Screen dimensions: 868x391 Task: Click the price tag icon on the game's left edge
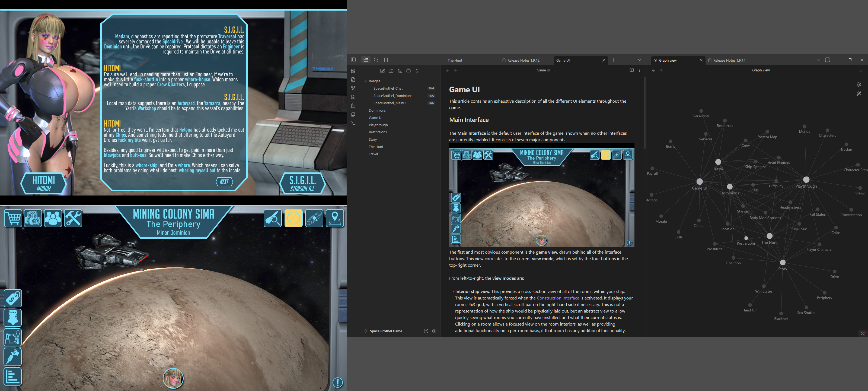click(13, 298)
